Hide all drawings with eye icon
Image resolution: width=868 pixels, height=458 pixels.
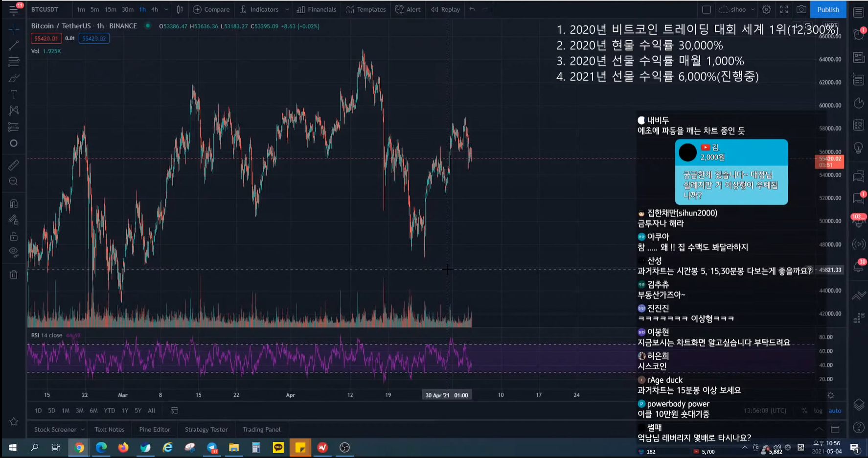click(14, 252)
